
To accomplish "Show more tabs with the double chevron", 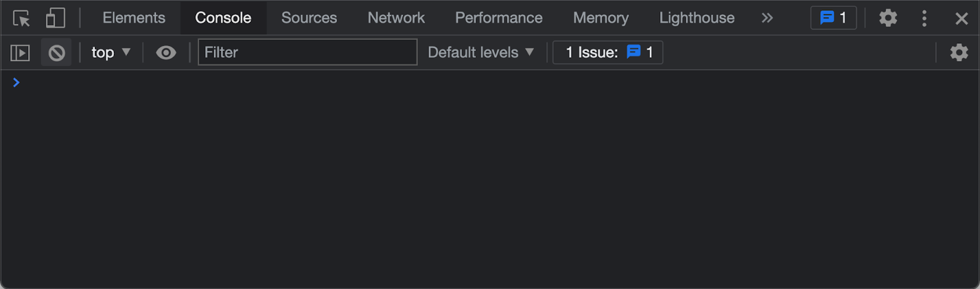I will click(x=767, y=18).
